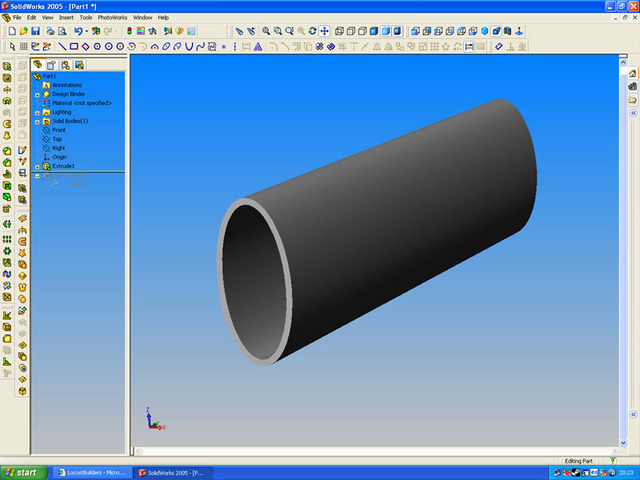Screen dimensions: 640x480
Task: Click the Design Library icon in task pane
Action: [633, 86]
